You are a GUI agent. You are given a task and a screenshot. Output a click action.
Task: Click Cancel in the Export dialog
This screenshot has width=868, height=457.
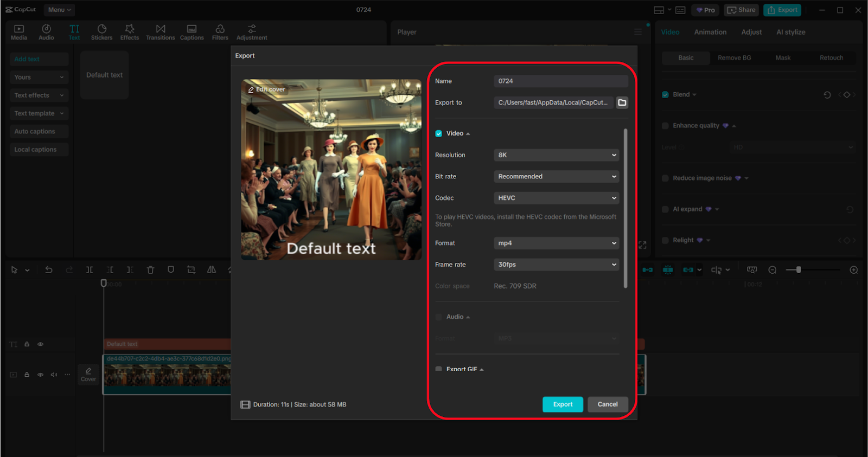tap(608, 404)
